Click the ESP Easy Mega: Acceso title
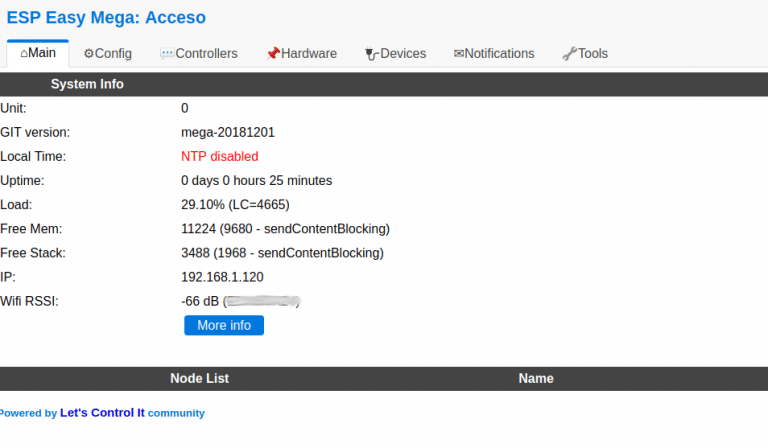This screenshot has height=448, width=768. (106, 17)
